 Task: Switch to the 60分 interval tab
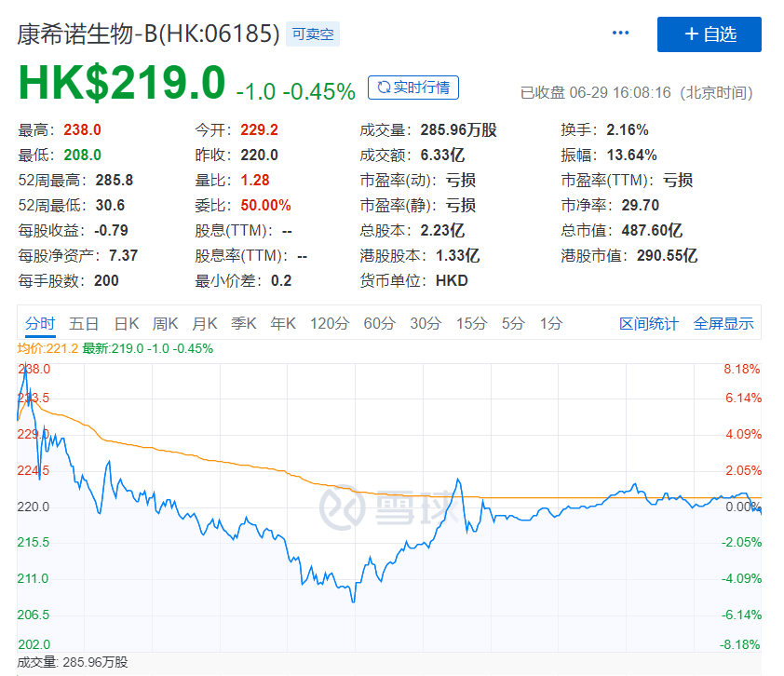(379, 324)
